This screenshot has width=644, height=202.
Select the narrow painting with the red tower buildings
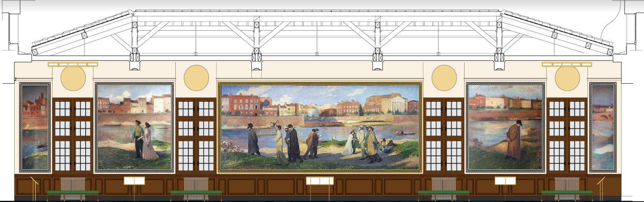(35, 127)
